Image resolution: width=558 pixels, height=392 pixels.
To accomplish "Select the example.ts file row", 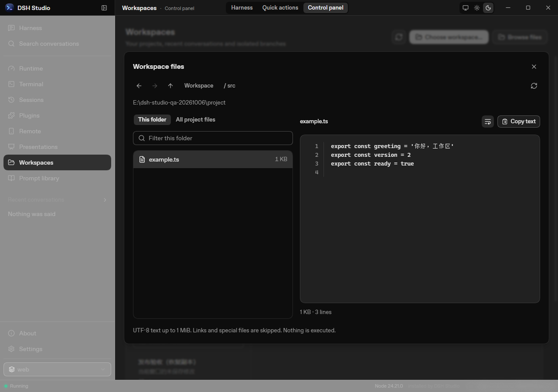I will tap(213, 159).
